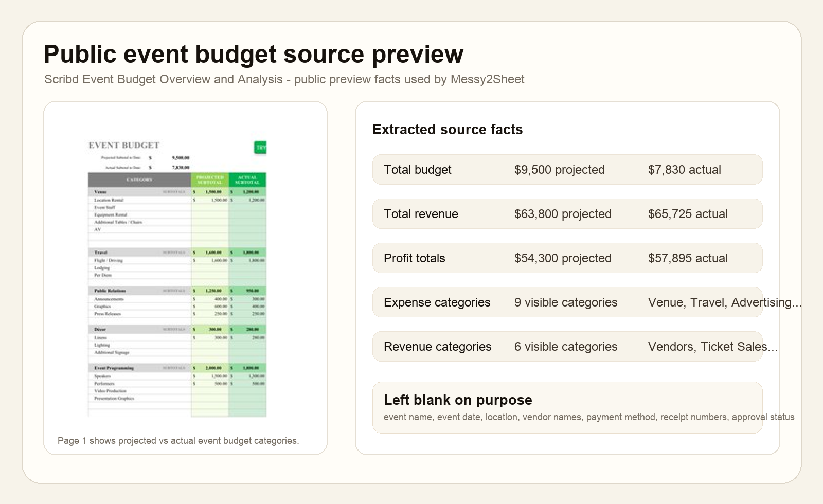
Task: Select the 'Expense categories' label
Action: coord(437,302)
